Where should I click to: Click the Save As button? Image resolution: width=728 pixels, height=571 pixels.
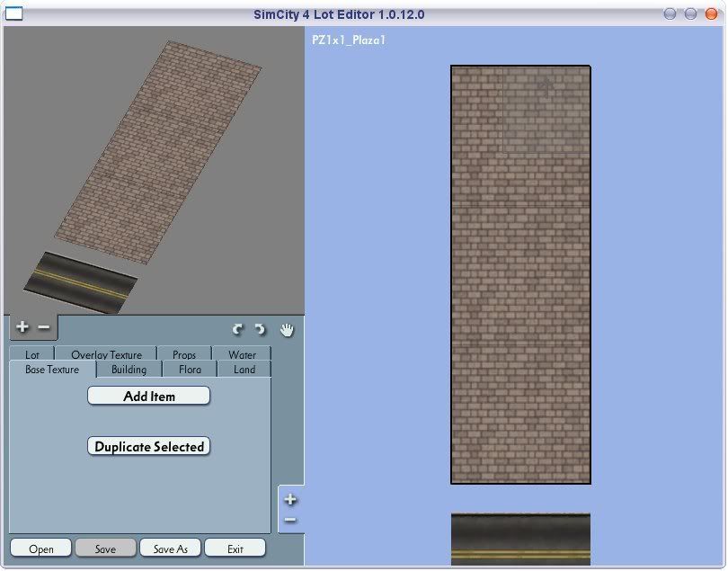[x=170, y=549]
